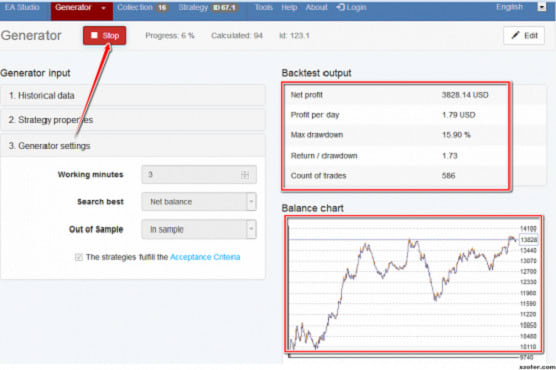Open the Tools menu
The width and height of the screenshot is (556, 370).
pyautogui.click(x=264, y=7)
